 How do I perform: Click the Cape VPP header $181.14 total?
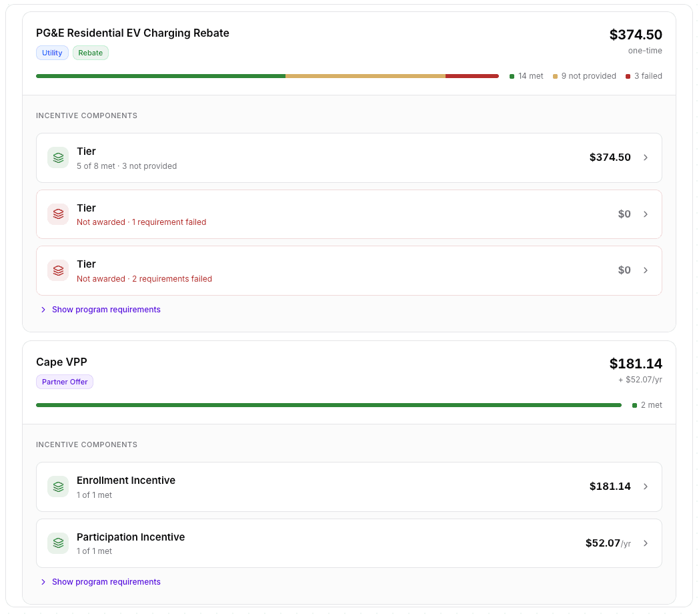pos(636,364)
